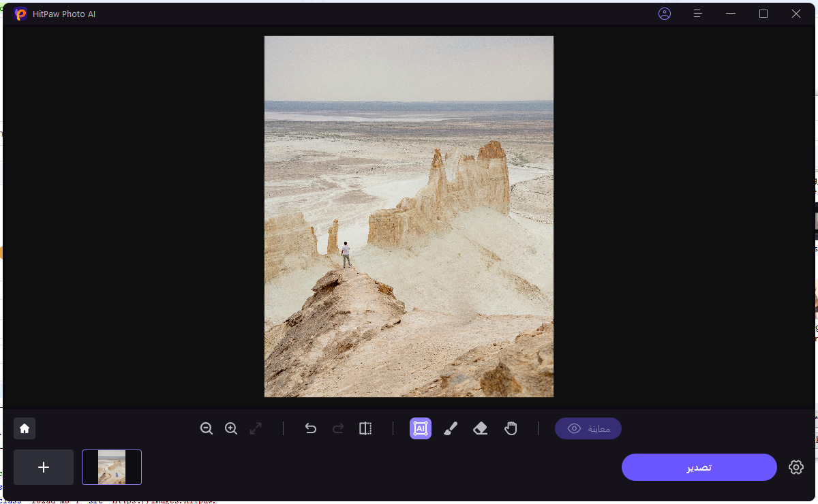Maximize the HitPaw Photo AI window

tap(763, 14)
